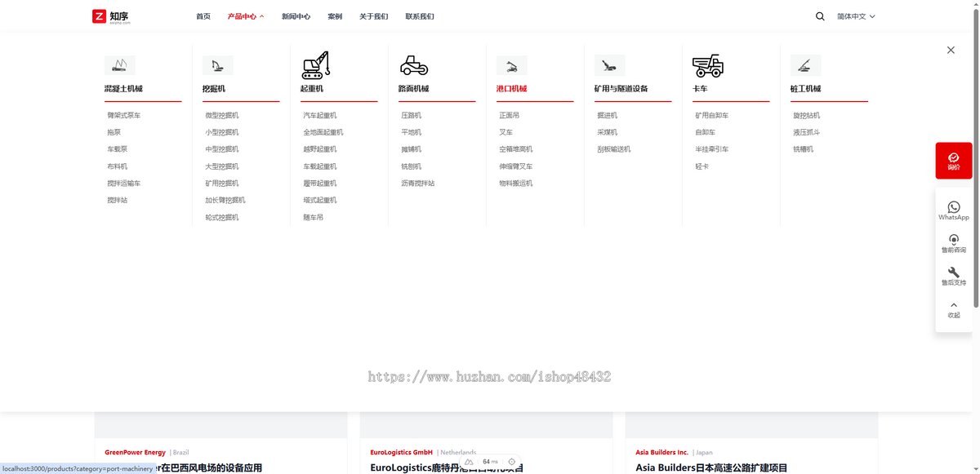Screen dimensions: 980x474
Task: Click the piling machinery category icon
Action: (x=805, y=65)
